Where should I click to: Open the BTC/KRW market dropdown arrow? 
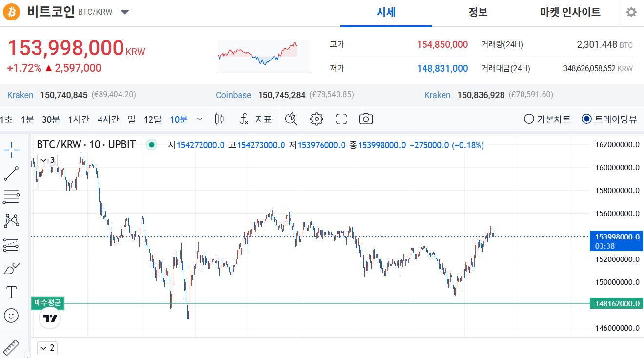pyautogui.click(x=125, y=12)
